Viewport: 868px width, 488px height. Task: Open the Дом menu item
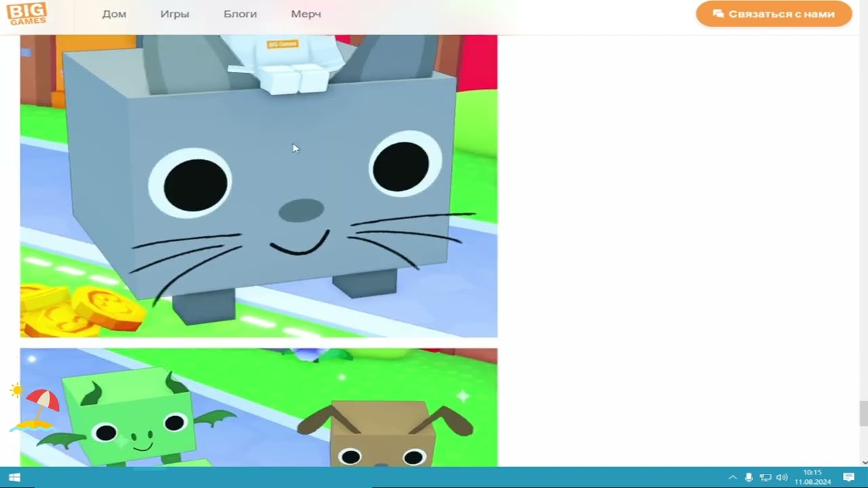tap(114, 14)
